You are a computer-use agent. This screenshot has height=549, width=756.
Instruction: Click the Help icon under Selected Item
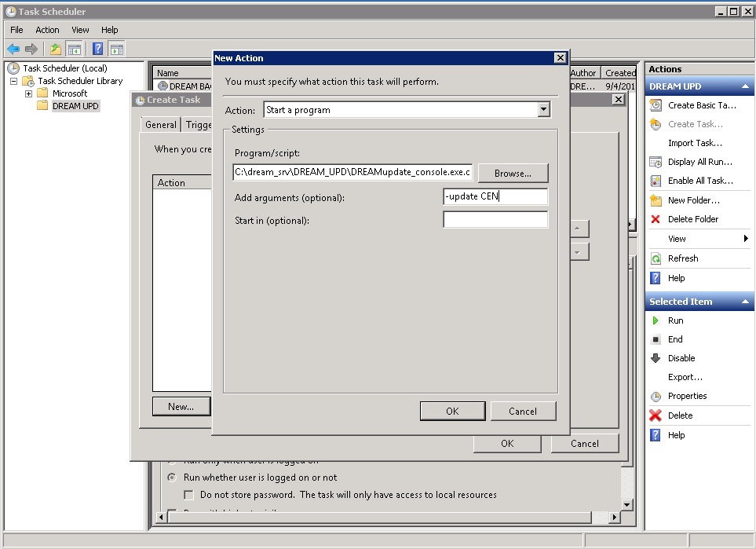pos(656,435)
